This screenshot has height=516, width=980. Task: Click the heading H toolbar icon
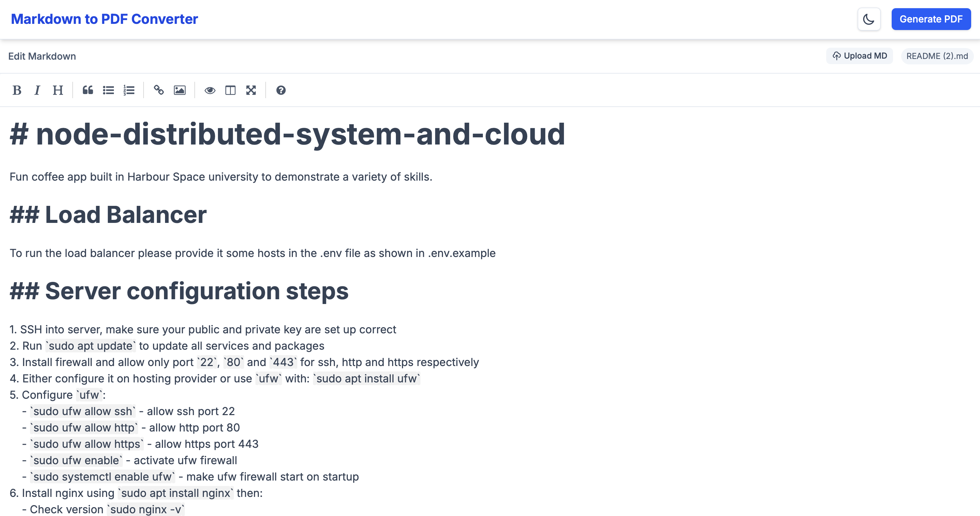58,90
